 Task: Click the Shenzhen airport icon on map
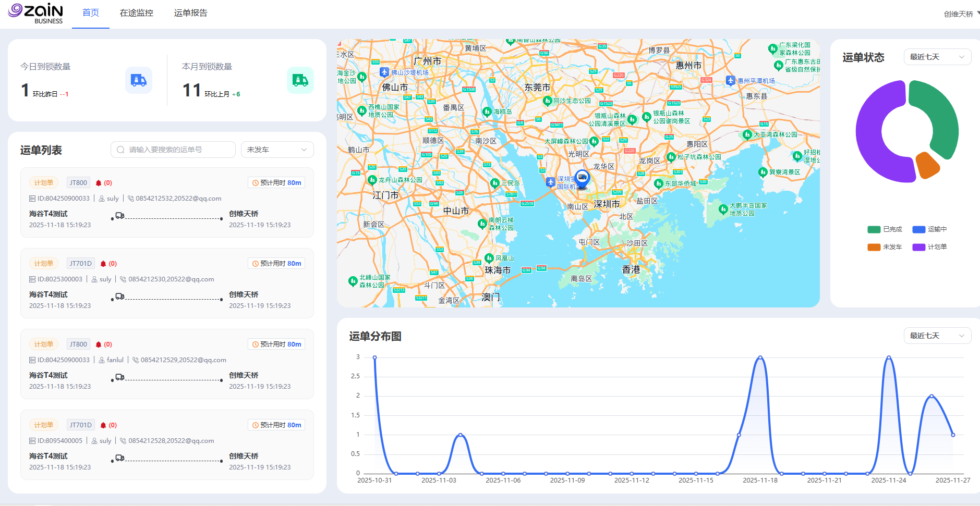coord(551,182)
